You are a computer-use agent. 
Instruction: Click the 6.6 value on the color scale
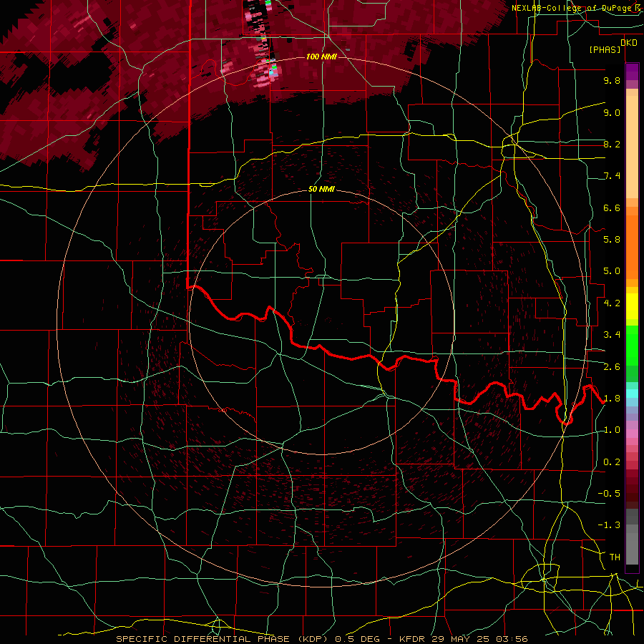612,208
